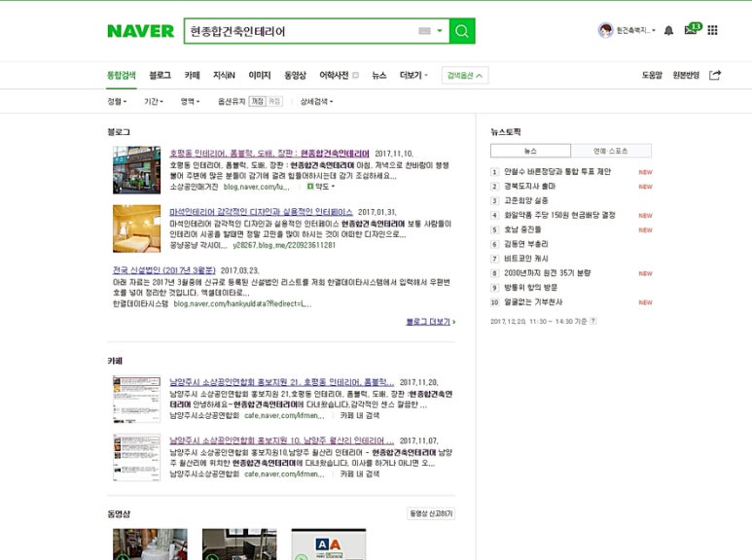Click the 도움말 link

point(652,75)
